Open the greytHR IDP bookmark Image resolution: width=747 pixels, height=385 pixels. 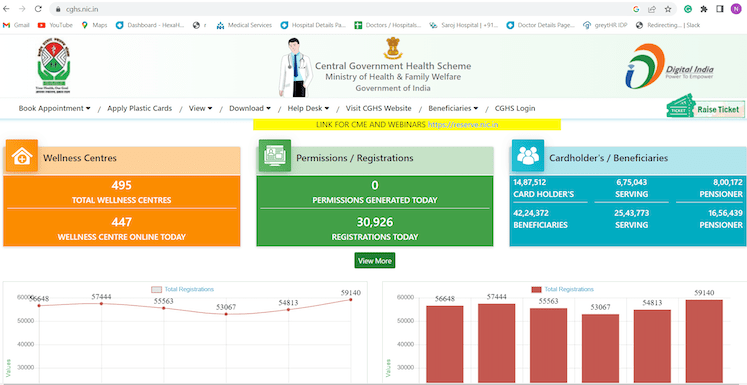[x=605, y=25]
